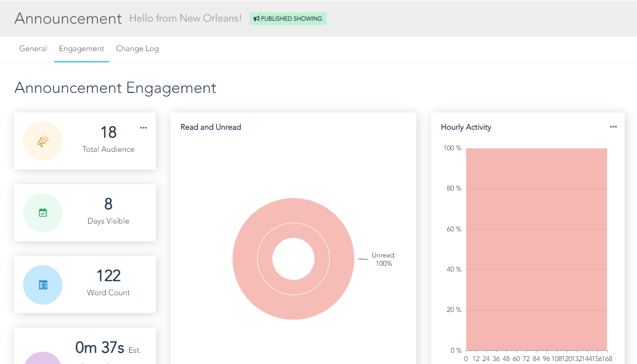The image size is (637, 364).
Task: Click the 8 Days Visible value
Action: coord(108,204)
